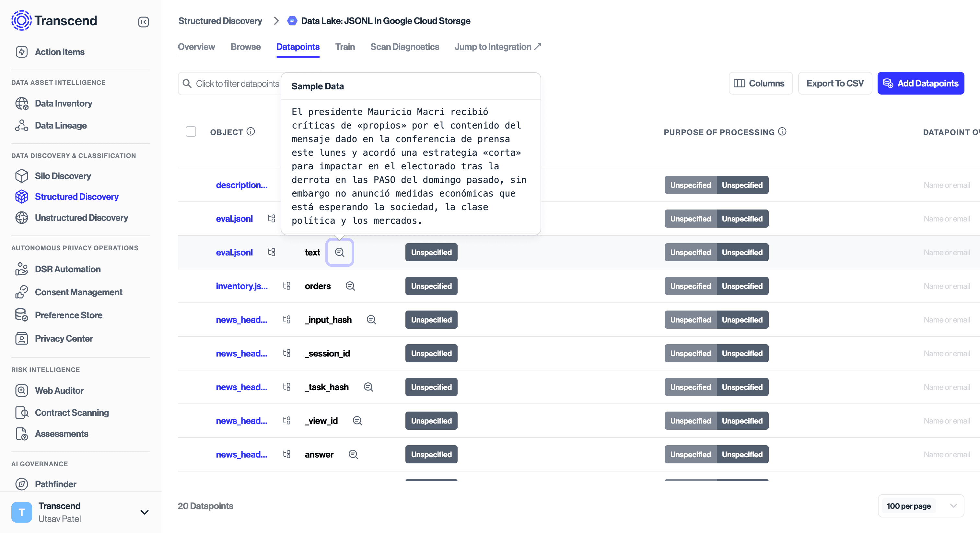Toggle the top-left select-all checkbox
Viewport: 980px width, 533px height.
pos(191,131)
